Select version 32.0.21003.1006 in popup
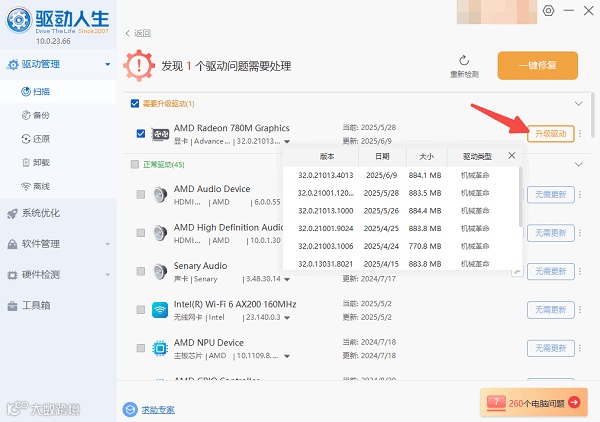 [401, 246]
